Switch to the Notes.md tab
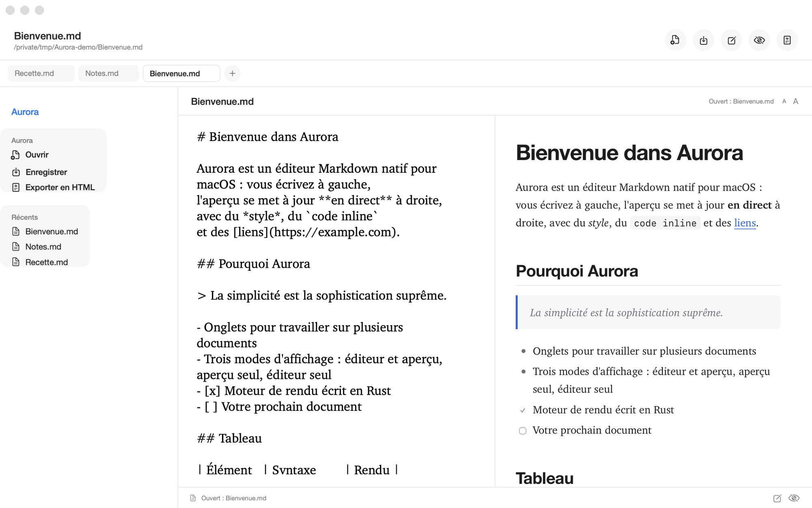The width and height of the screenshot is (812, 508). [108, 74]
